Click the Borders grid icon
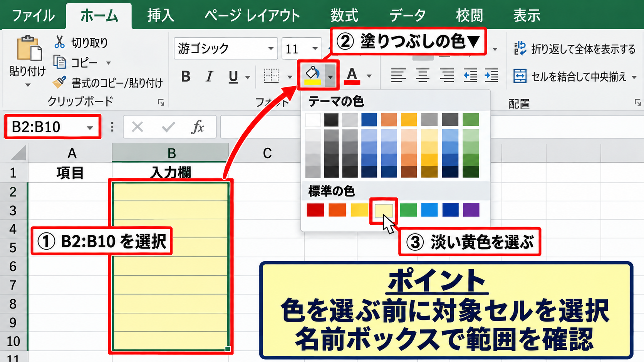 tap(271, 76)
